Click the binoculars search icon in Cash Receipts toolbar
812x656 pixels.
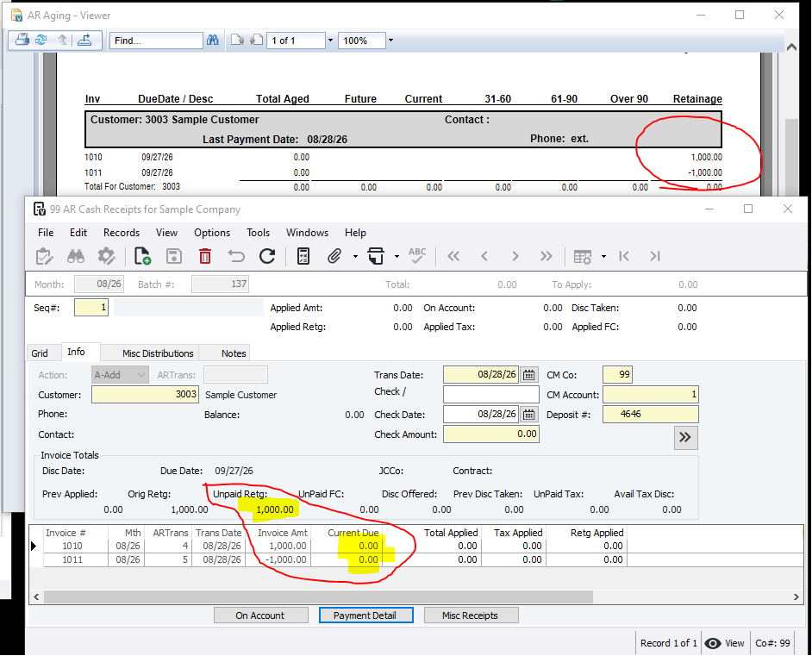point(76,256)
